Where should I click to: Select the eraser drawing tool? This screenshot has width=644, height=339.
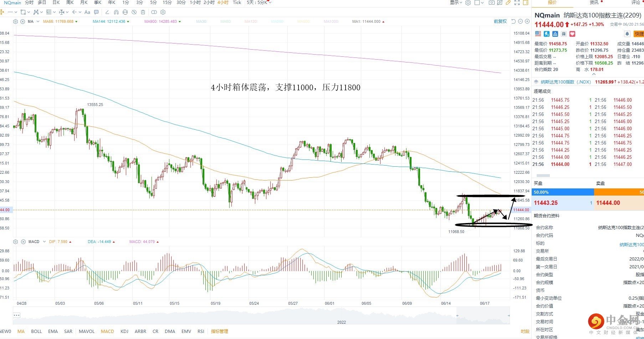pyautogui.click(x=107, y=12)
